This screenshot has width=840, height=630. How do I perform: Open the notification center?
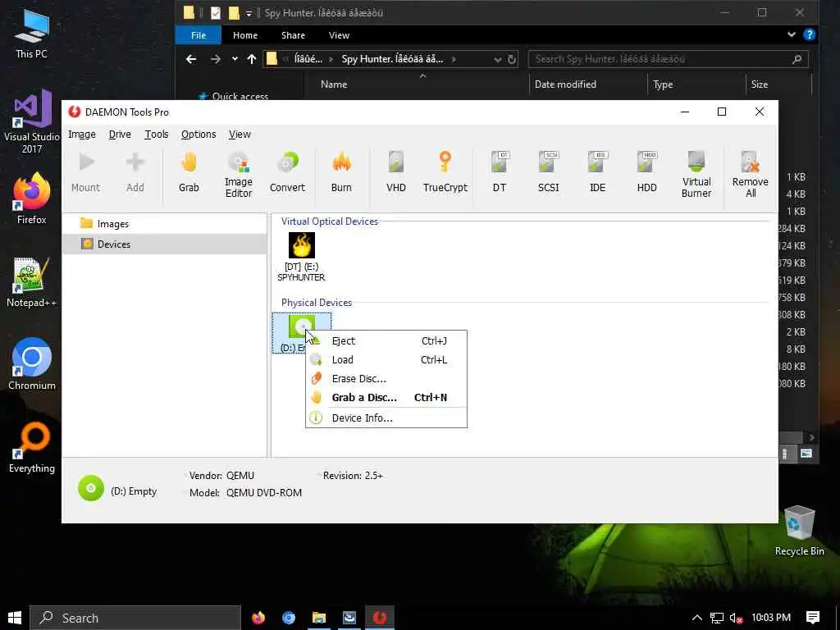[x=812, y=618]
